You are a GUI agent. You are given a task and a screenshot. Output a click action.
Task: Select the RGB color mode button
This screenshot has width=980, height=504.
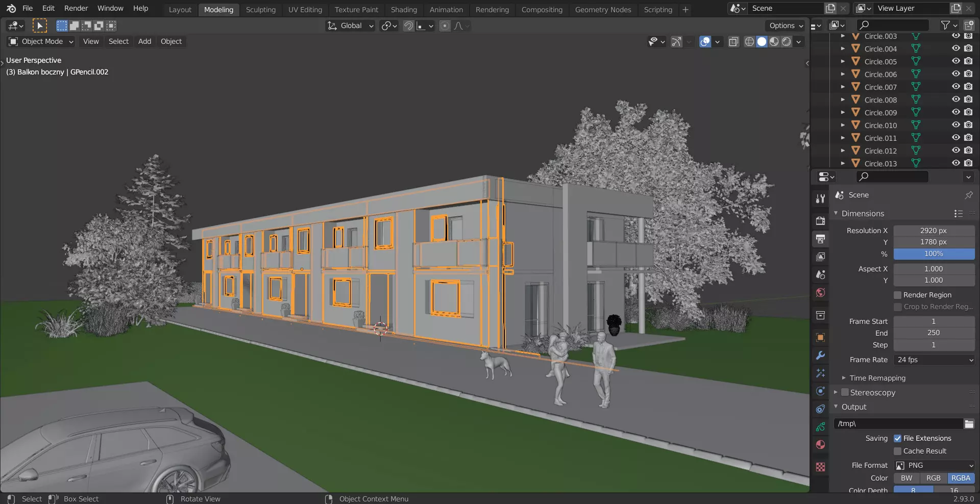pyautogui.click(x=933, y=478)
